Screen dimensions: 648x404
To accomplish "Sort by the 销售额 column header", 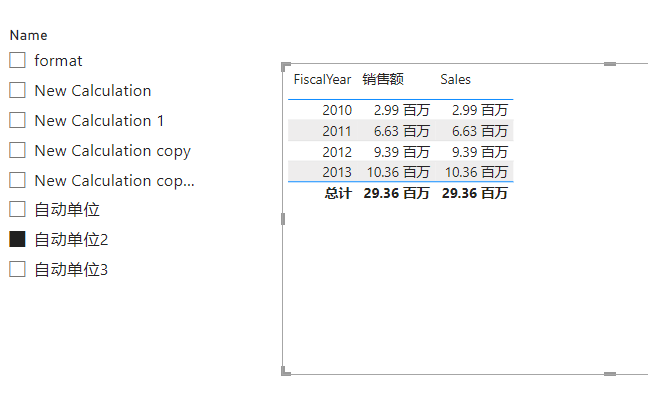I will point(383,79).
